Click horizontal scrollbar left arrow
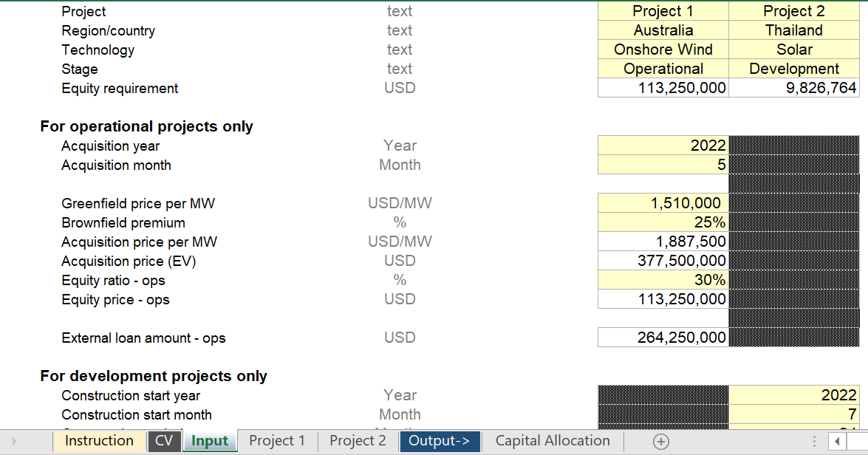Image resolution: width=868 pixels, height=455 pixels. coord(837,441)
